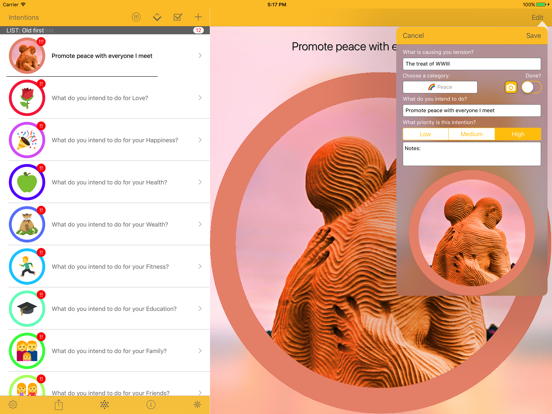Tap the exclamation priority filter icon

point(136,17)
